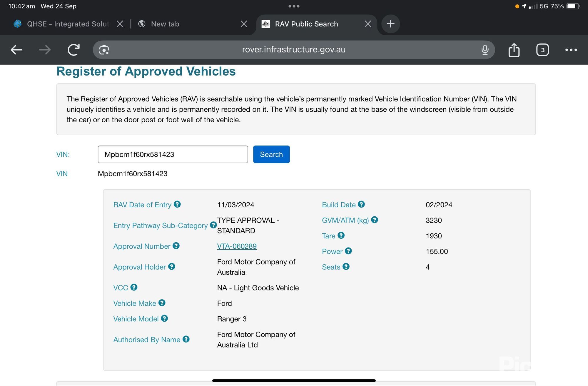588x386 pixels.
Task: Click the Register of Approved Vehicles heading
Action: [146, 71]
